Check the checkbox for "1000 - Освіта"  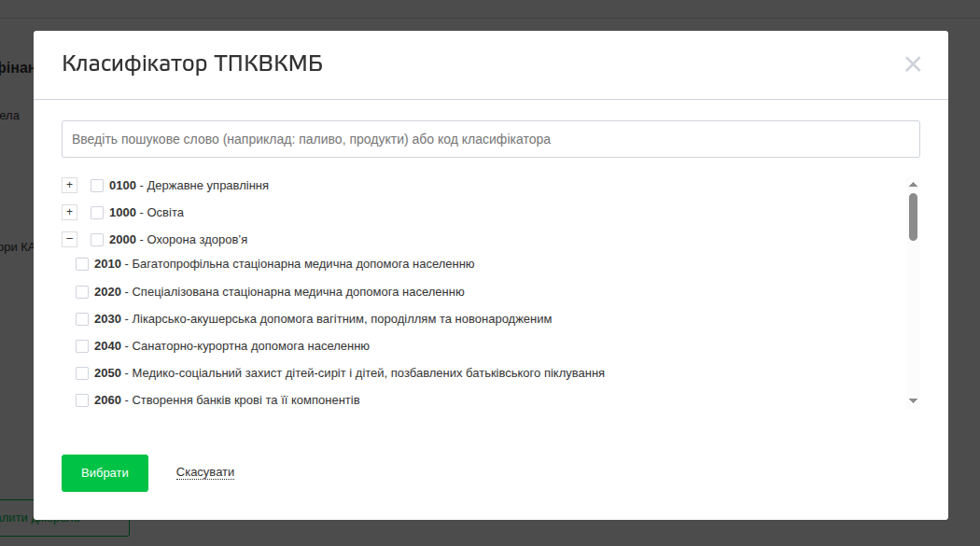97,212
